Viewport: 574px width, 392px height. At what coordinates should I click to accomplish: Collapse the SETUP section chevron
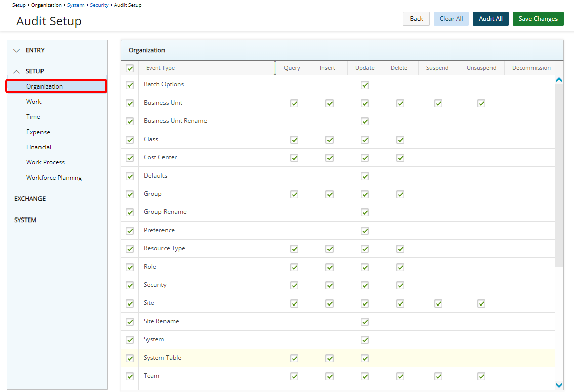[17, 71]
